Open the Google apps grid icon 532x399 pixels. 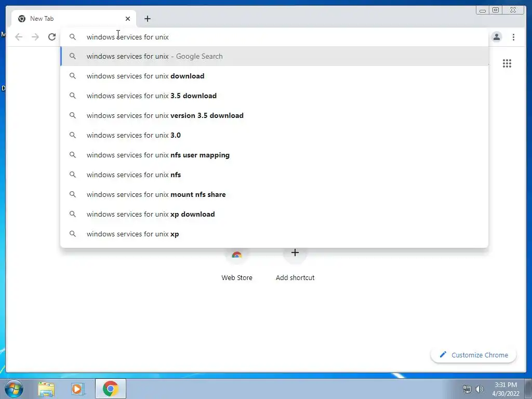click(507, 63)
